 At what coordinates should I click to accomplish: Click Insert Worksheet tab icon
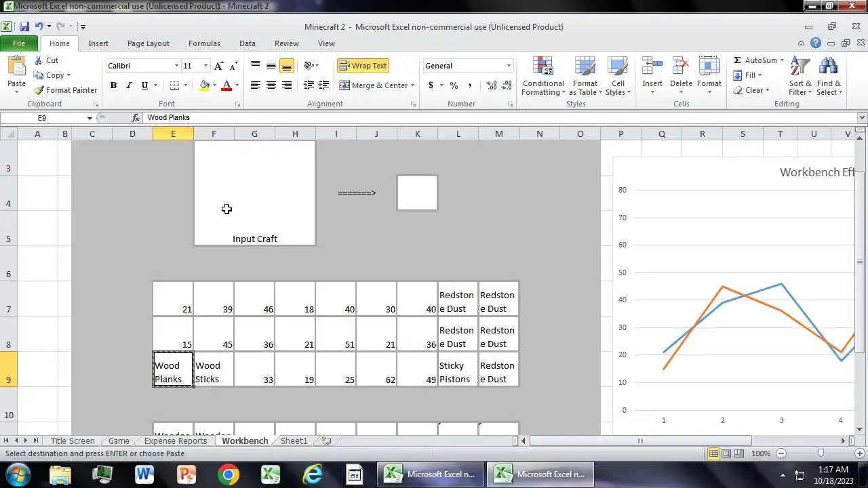(326, 441)
